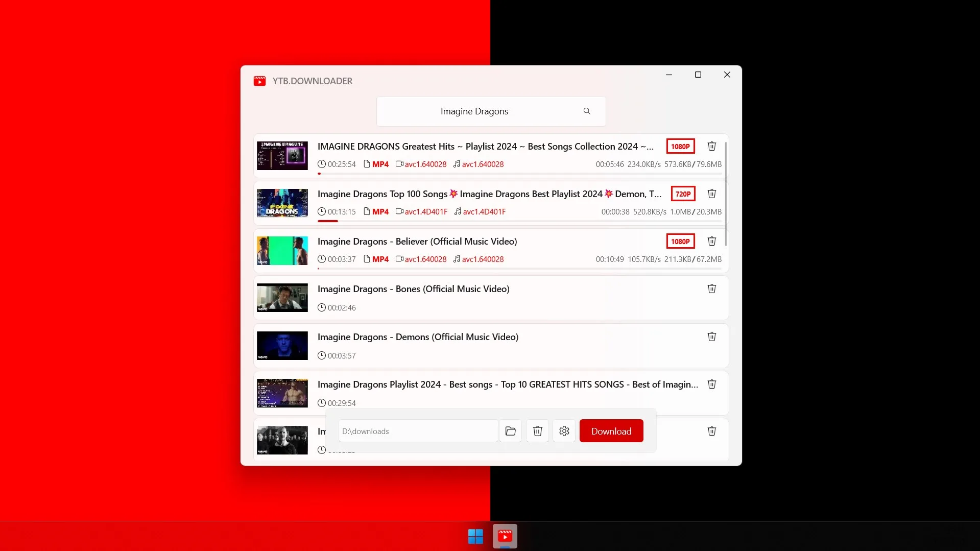
Task: Select the Top 100 Songs thumbnail
Action: click(x=282, y=203)
